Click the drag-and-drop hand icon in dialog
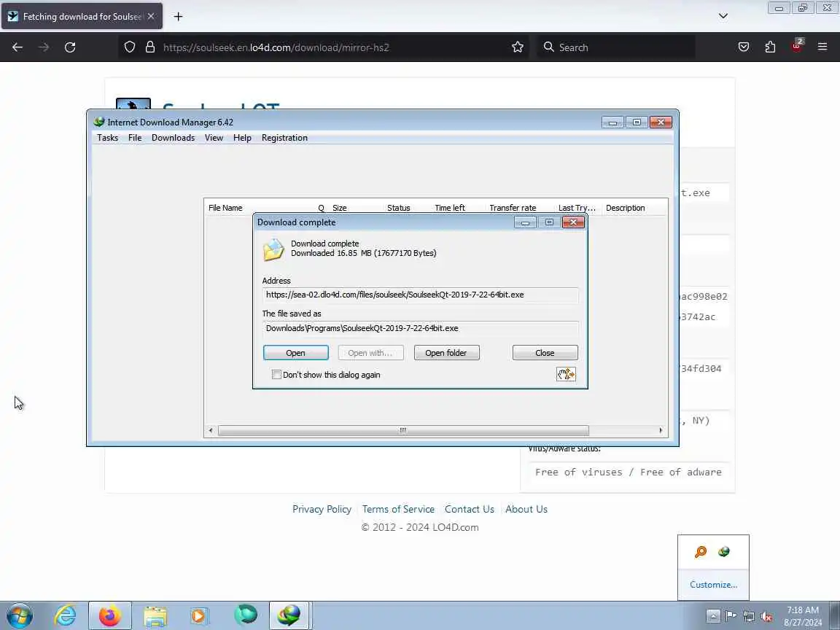 pos(566,374)
